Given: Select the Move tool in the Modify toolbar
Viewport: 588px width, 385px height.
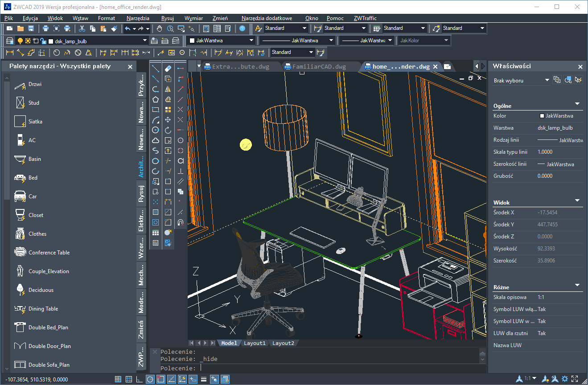Looking at the screenshot, I should (x=169, y=119).
